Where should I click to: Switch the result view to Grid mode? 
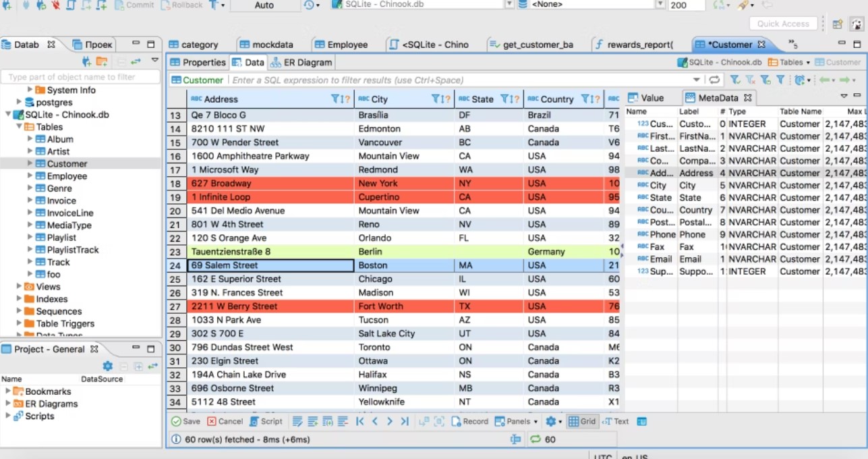(582, 421)
